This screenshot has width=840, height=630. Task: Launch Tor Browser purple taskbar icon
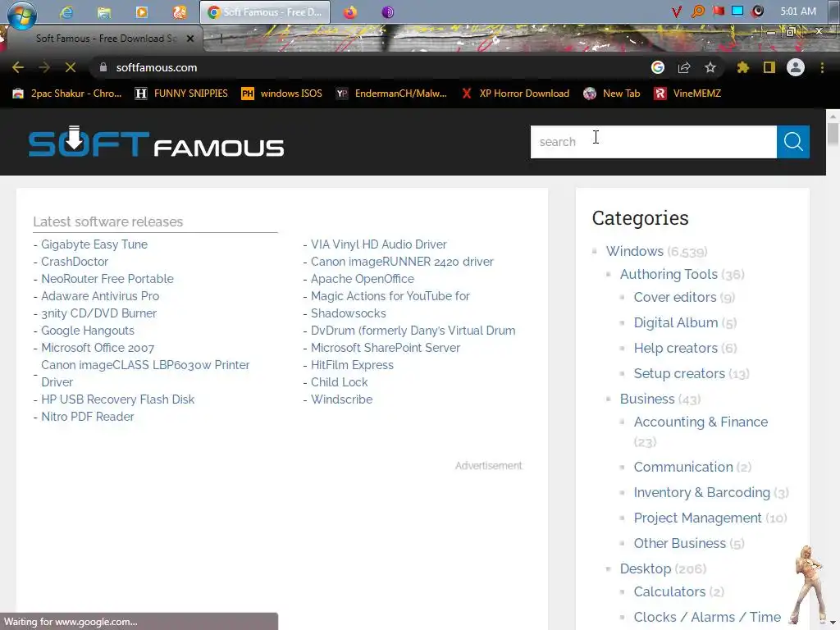(x=388, y=11)
